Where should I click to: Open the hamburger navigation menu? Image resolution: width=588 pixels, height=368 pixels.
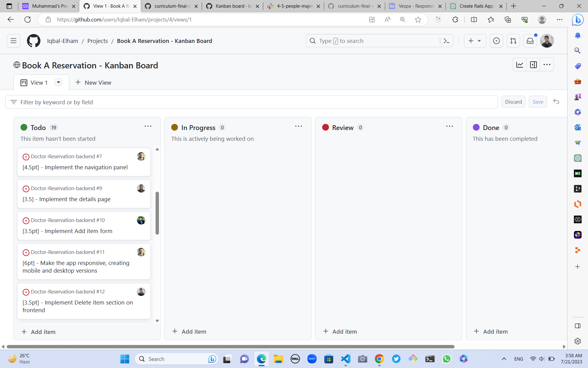pyautogui.click(x=13, y=40)
